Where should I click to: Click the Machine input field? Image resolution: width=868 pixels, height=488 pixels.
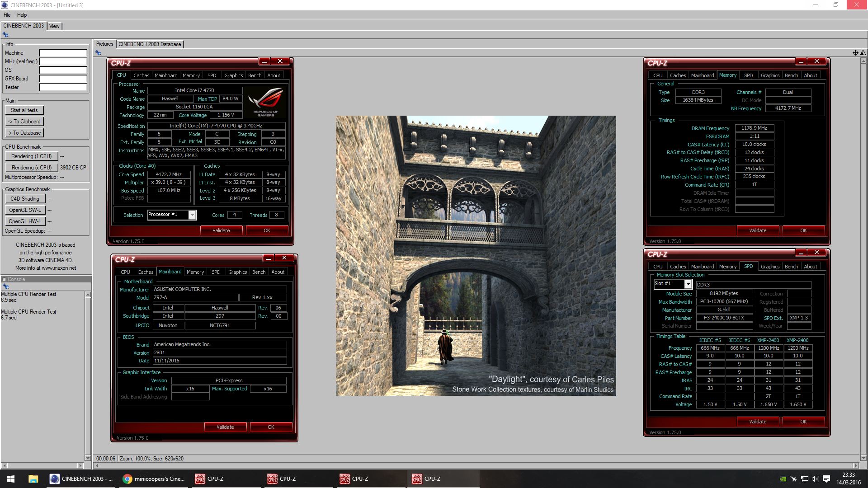[63, 53]
